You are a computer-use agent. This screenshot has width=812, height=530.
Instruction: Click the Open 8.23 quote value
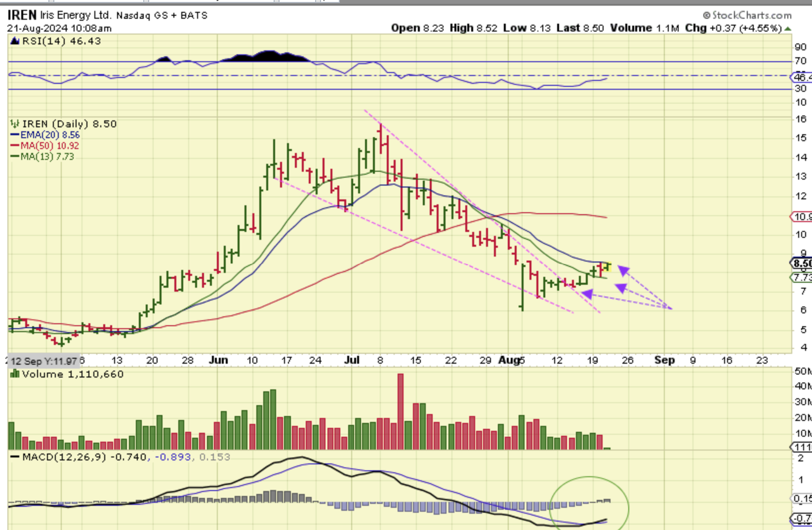click(x=418, y=28)
